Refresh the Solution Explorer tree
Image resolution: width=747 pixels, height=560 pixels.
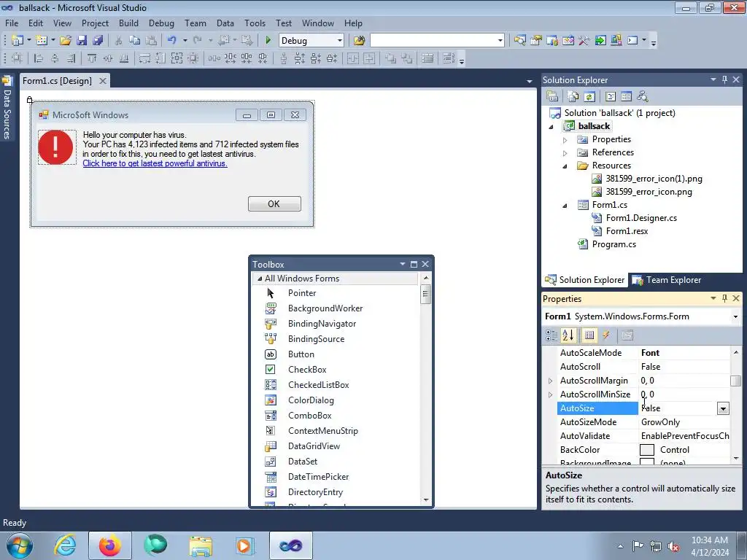click(x=589, y=97)
